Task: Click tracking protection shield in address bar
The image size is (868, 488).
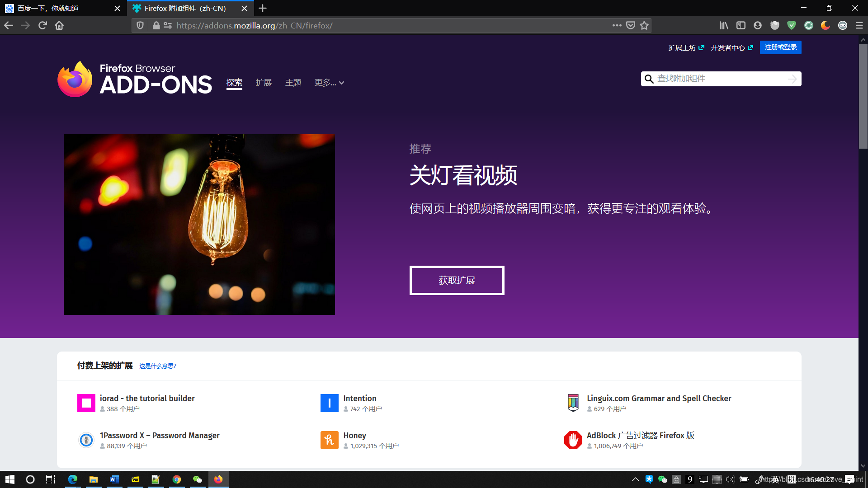Action: tap(140, 26)
